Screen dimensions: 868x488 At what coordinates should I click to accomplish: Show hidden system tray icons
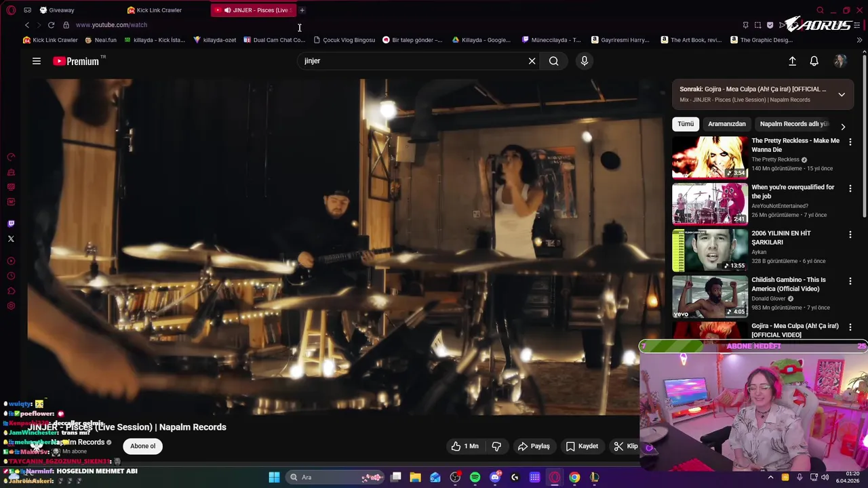(x=770, y=477)
